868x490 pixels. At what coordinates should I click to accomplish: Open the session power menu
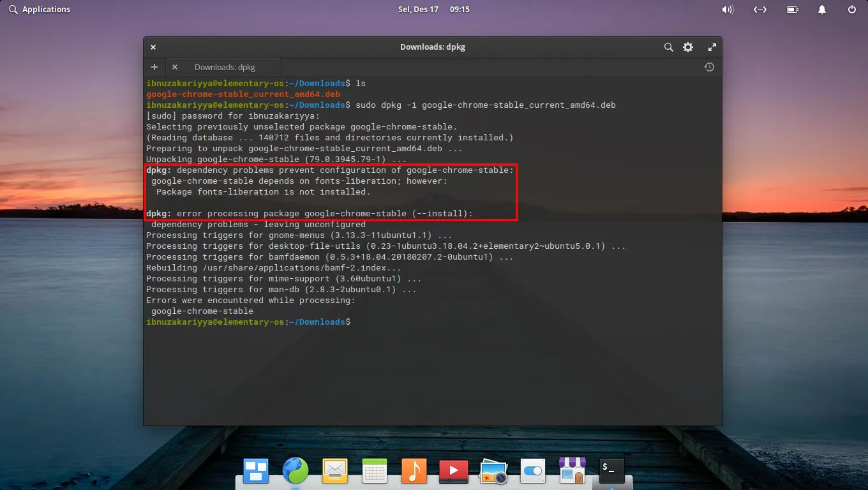(x=852, y=10)
